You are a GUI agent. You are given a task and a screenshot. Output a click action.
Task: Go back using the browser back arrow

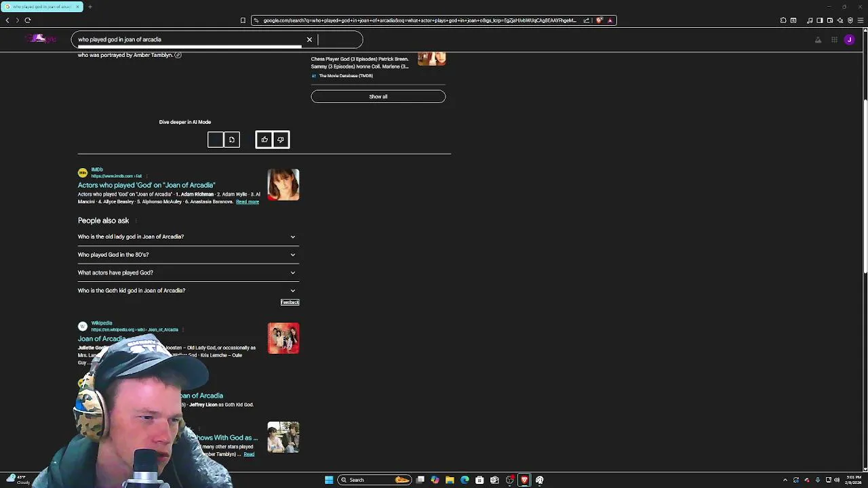click(7, 20)
